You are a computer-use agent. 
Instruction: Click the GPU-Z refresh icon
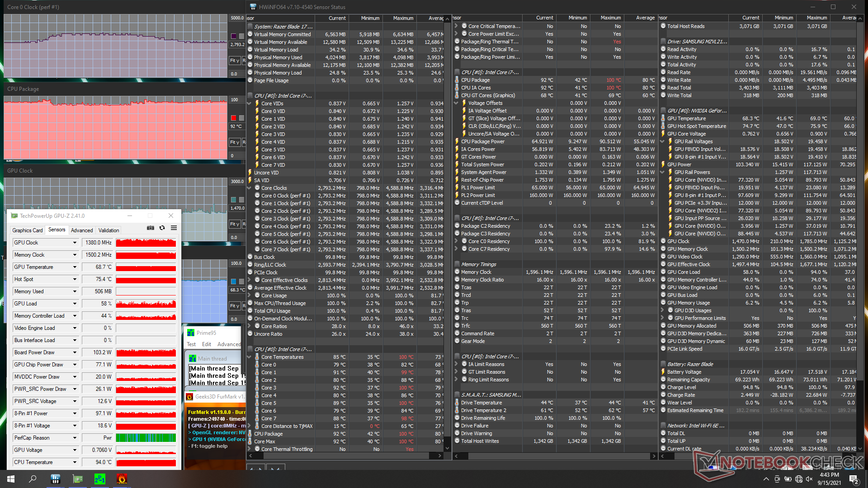coord(162,228)
